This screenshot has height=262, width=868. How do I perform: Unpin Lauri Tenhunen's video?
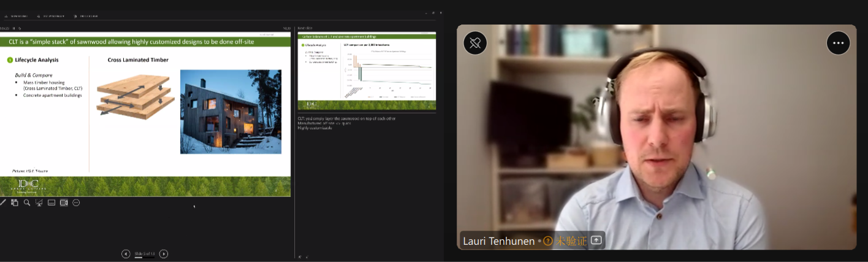[475, 43]
